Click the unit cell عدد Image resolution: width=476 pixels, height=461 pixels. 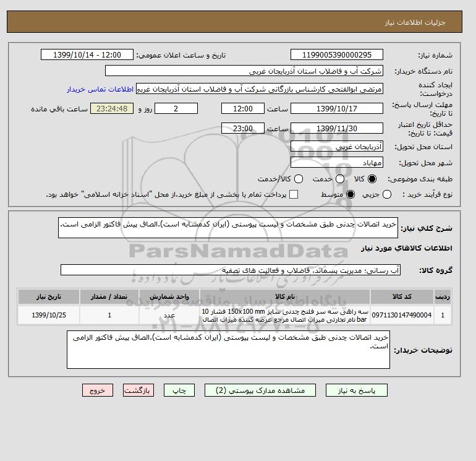click(169, 315)
